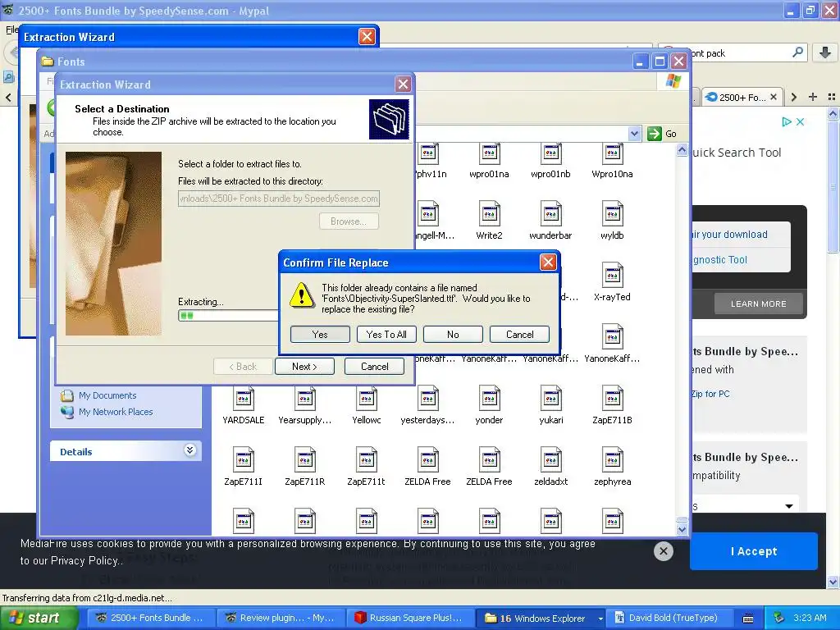Open a new browser tab with plus
Viewport: 840px width, 630px height.
pyautogui.click(x=813, y=97)
